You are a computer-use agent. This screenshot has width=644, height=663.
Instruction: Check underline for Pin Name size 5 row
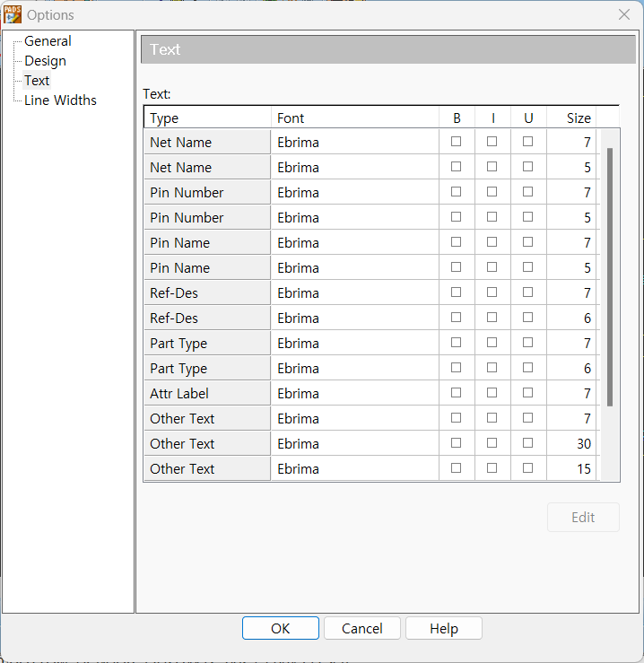click(527, 267)
